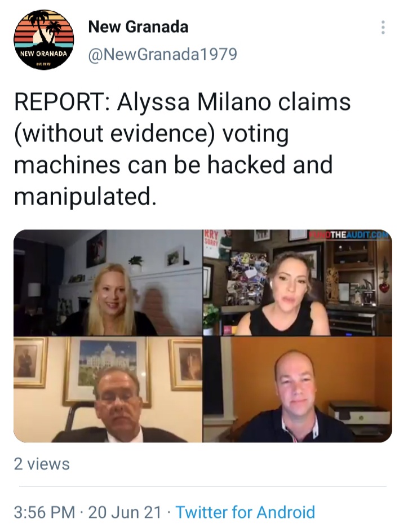This screenshot has height=532, width=399.
Task: Click the word manipulated. in the tweet
Action: coord(86,197)
